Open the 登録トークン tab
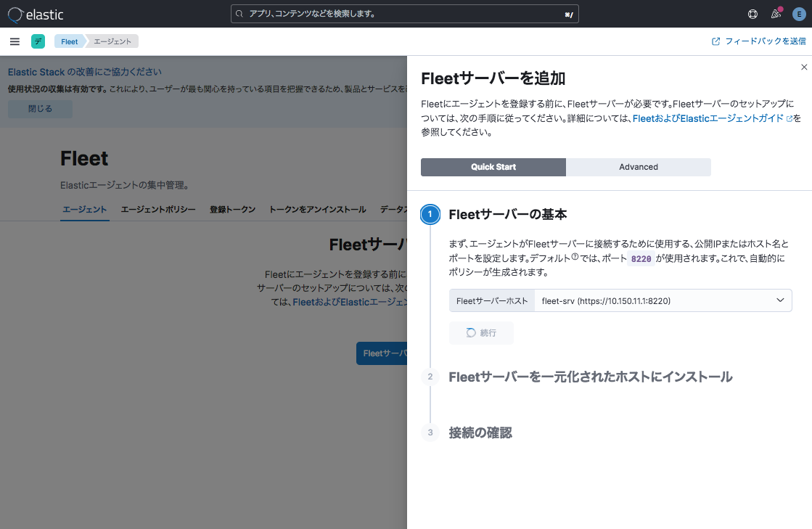Screen dimensions: 812x529 tap(232, 210)
